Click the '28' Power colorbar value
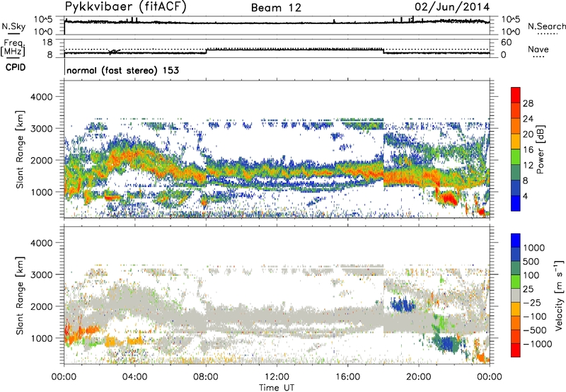The width and height of the screenshot is (566, 392). tap(528, 103)
